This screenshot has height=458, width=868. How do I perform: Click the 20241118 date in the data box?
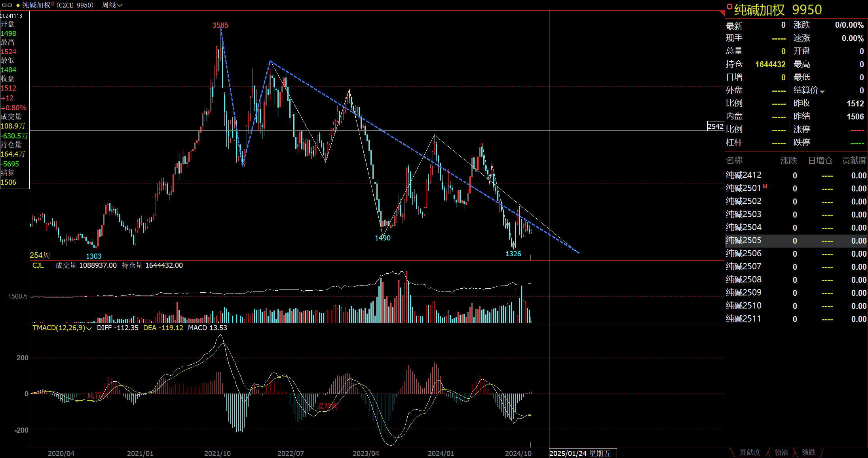[11, 16]
